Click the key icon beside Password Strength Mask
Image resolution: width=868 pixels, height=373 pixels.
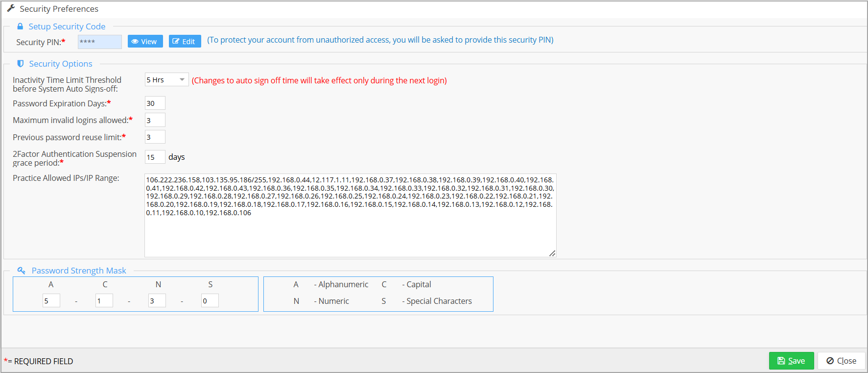coord(21,271)
